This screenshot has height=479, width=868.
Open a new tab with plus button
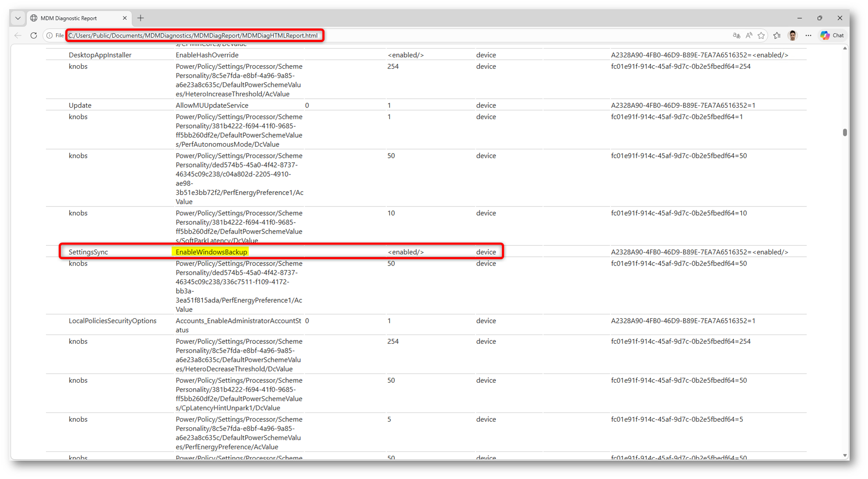point(141,18)
